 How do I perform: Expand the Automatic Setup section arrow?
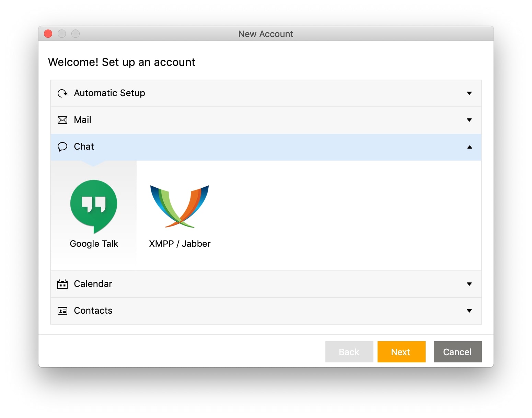[469, 93]
